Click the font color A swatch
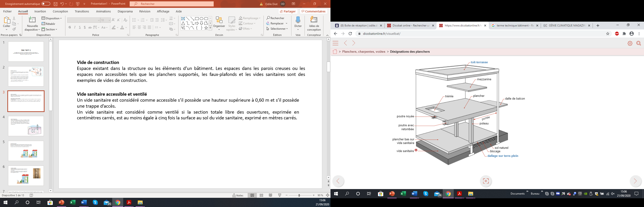The width and height of the screenshot is (644, 207). click(x=122, y=27)
